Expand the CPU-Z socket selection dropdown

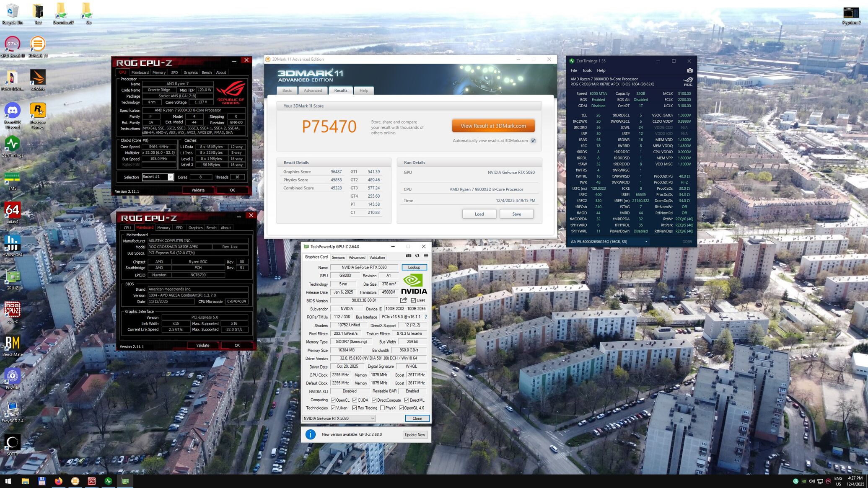[x=170, y=177]
